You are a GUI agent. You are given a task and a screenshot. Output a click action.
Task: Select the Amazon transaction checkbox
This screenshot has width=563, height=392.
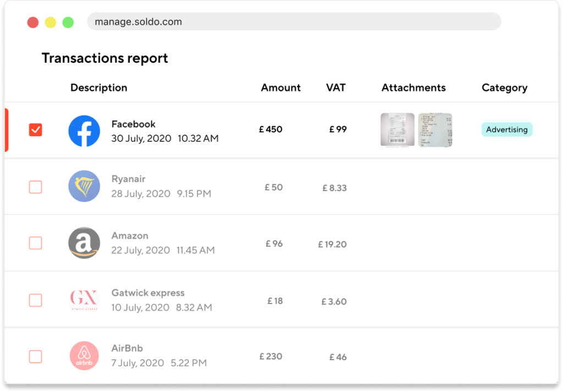36,243
